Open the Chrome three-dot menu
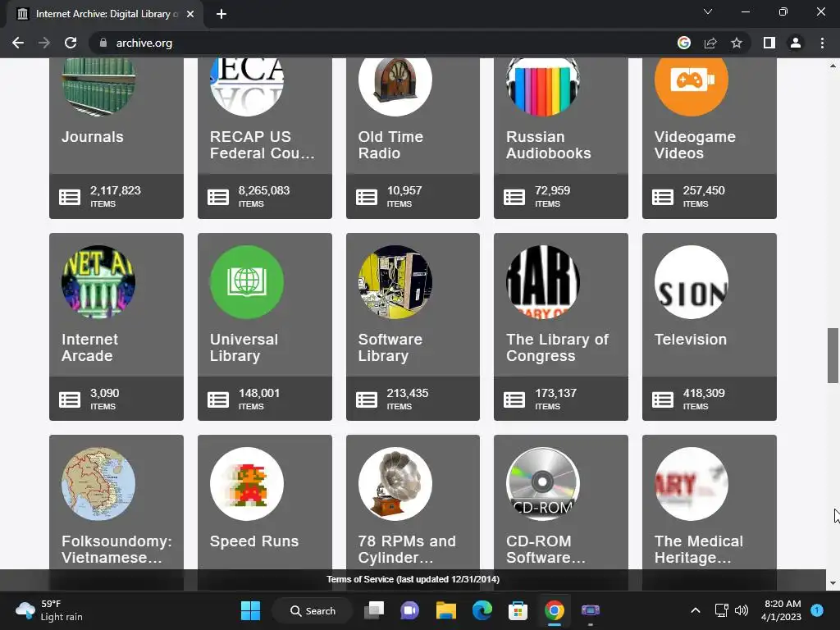840x630 pixels. click(822, 43)
